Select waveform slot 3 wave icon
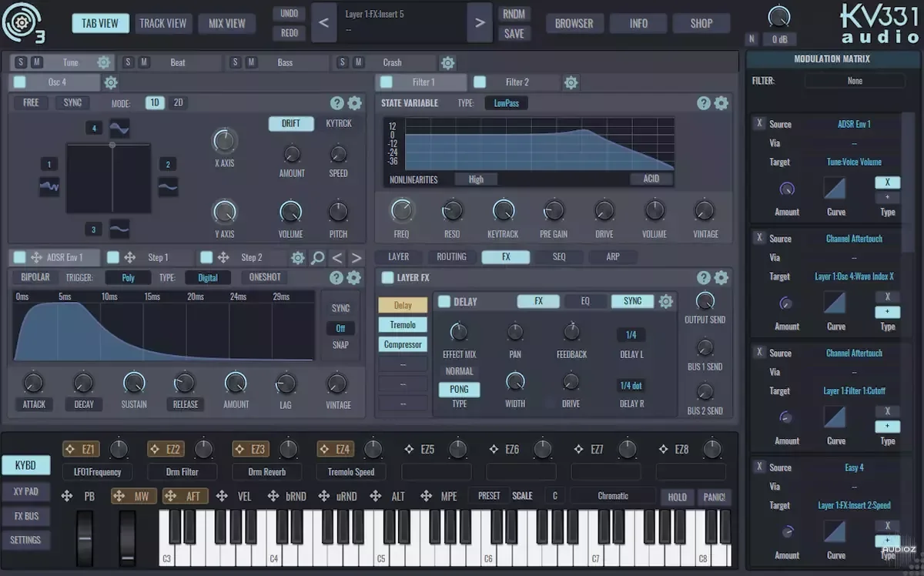 click(119, 229)
